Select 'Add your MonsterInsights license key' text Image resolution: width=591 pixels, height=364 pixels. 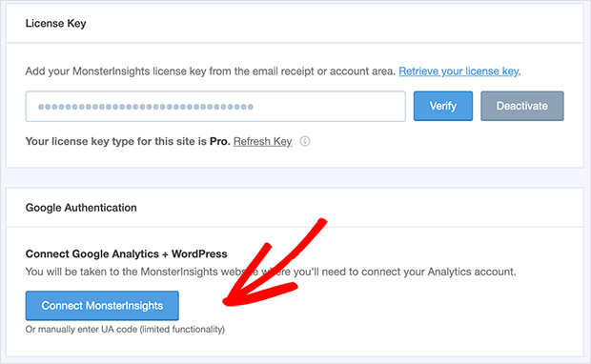(x=211, y=71)
